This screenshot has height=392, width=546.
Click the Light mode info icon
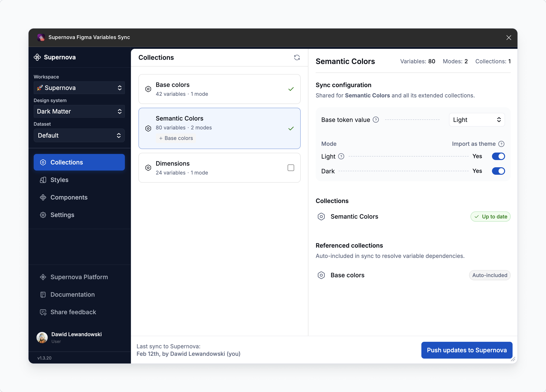click(x=341, y=156)
